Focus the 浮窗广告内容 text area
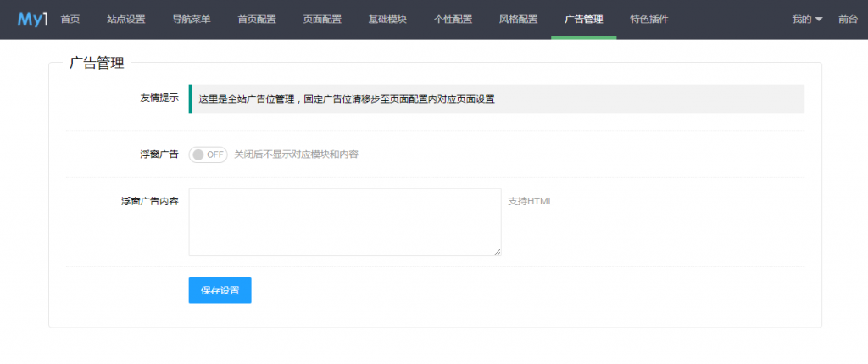The width and height of the screenshot is (868, 364). point(344,221)
